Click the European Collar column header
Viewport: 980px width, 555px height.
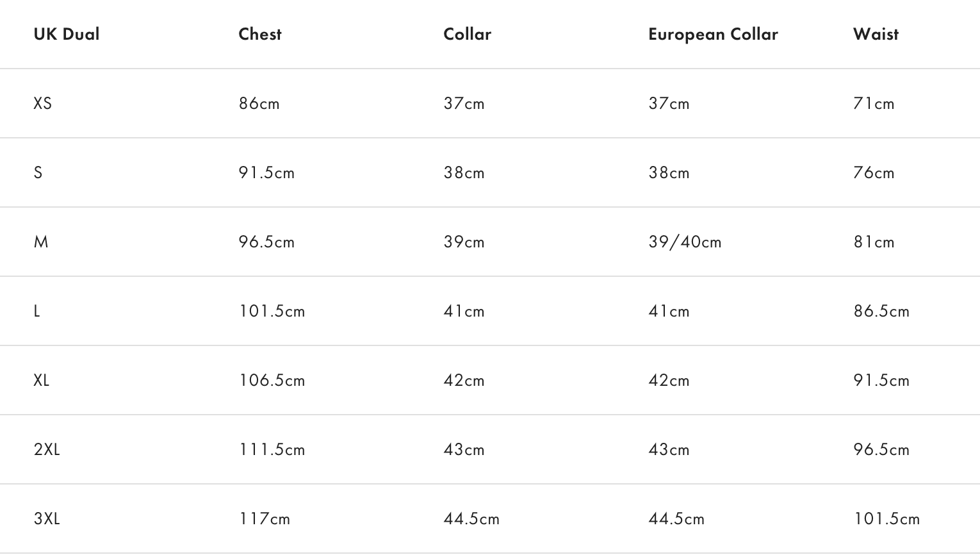[x=713, y=35]
